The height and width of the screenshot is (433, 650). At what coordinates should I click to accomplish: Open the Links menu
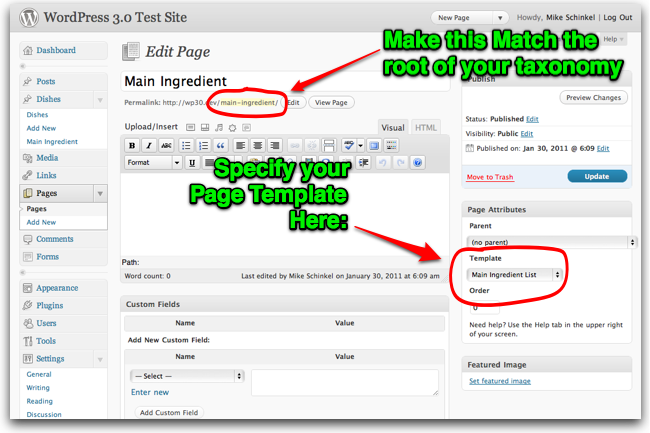click(46, 175)
